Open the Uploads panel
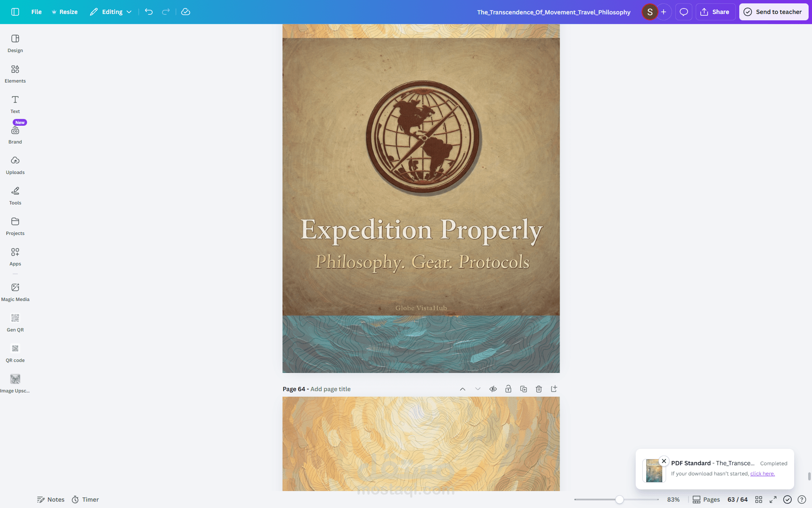 15,165
